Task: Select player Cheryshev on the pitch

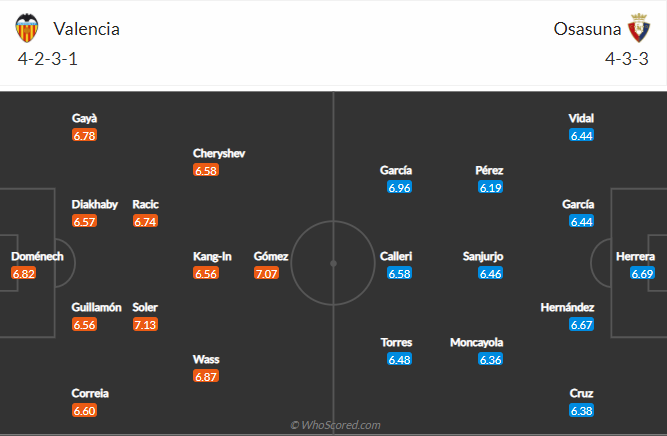Action: [x=219, y=153]
